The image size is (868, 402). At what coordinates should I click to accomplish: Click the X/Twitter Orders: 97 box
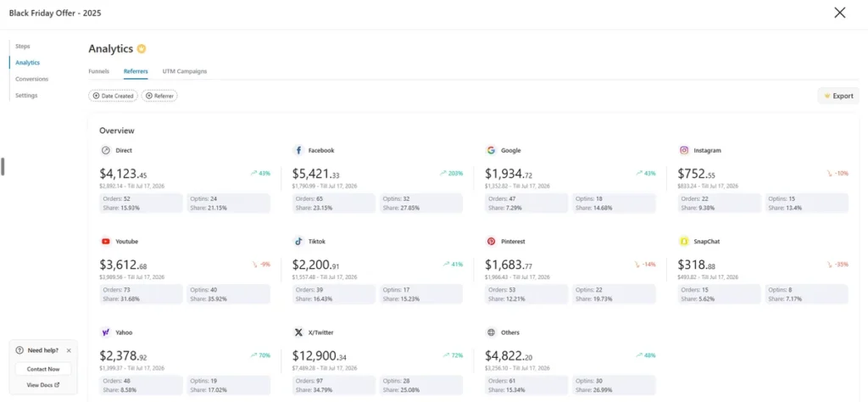pos(334,385)
